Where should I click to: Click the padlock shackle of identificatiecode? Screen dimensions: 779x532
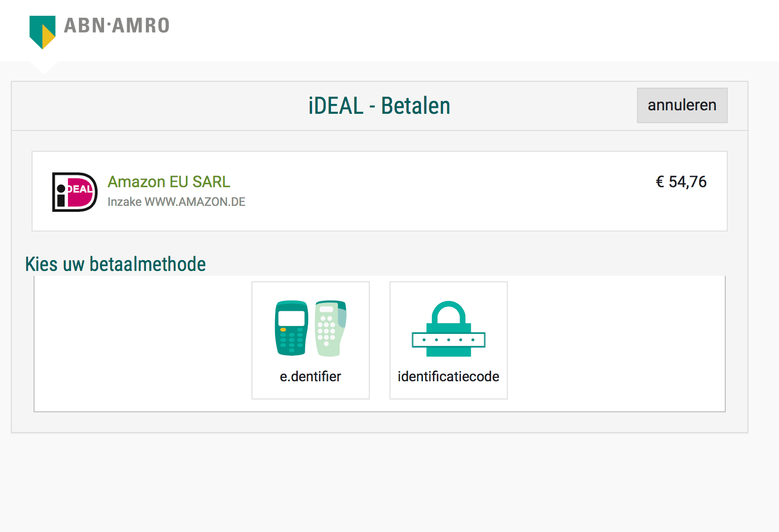tap(449, 312)
